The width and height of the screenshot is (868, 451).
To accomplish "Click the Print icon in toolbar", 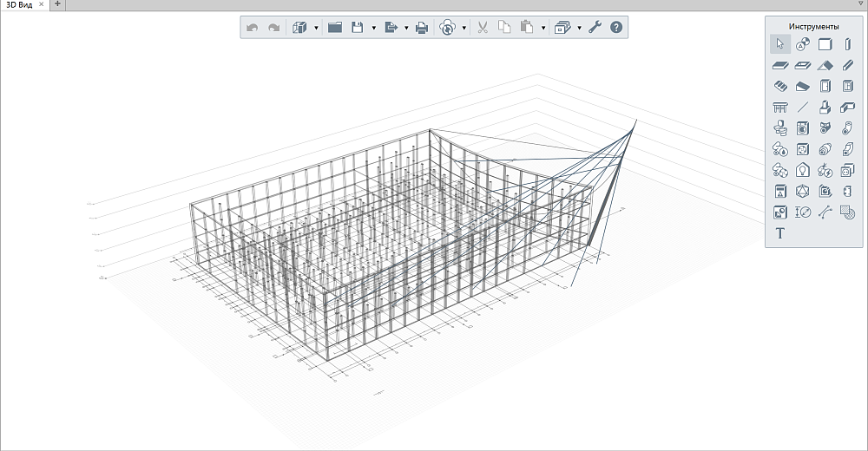I will coord(422,28).
